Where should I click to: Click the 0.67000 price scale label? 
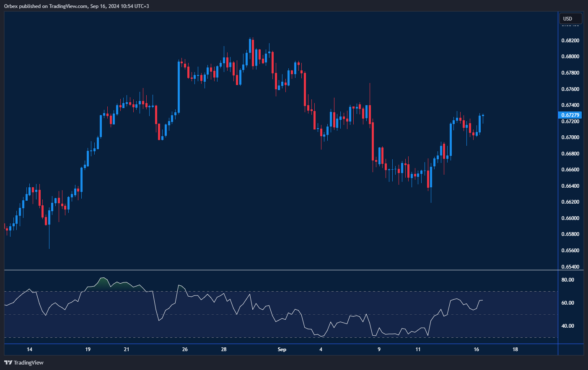pos(570,137)
